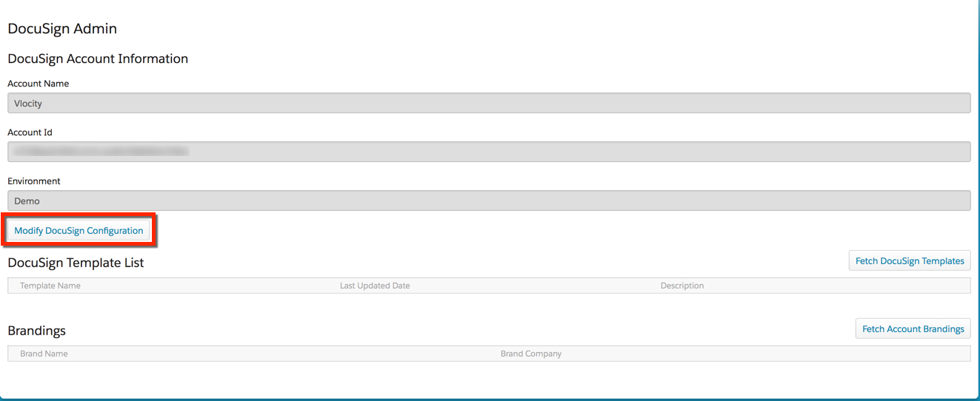The height and width of the screenshot is (401, 980).
Task: Click the Environment field showing Demo
Action: (x=489, y=200)
